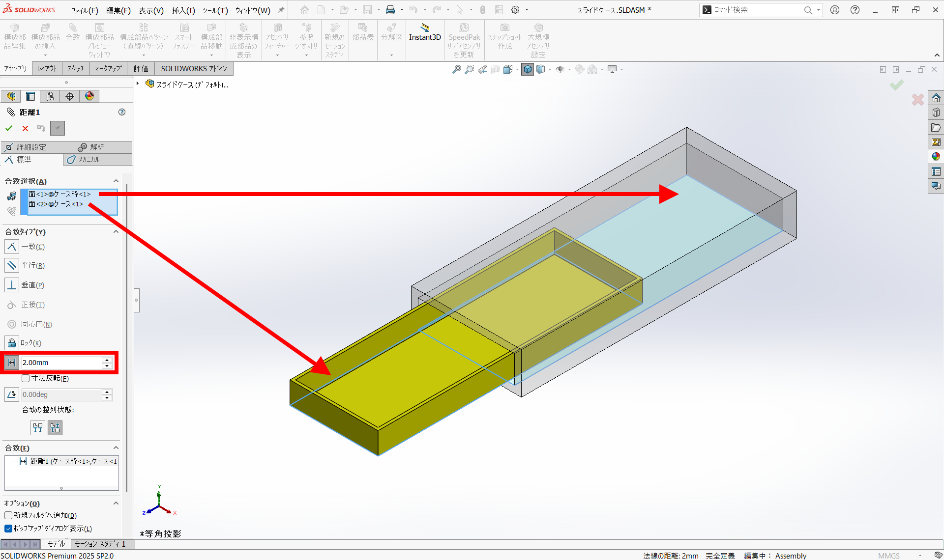The image size is (944, 560).
Task: Click the distance mate icon button
Action: pyautogui.click(x=12, y=363)
